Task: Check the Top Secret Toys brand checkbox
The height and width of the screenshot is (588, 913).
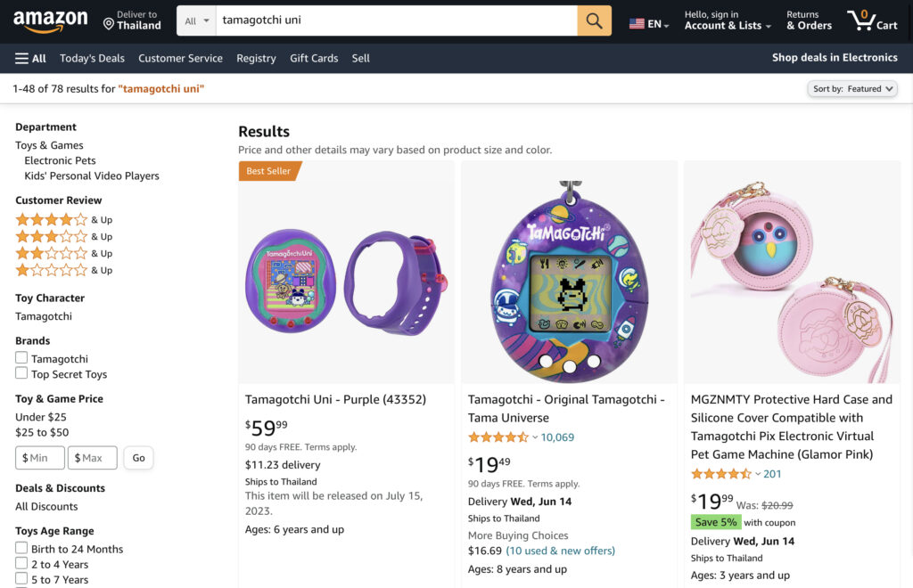Action: point(21,374)
